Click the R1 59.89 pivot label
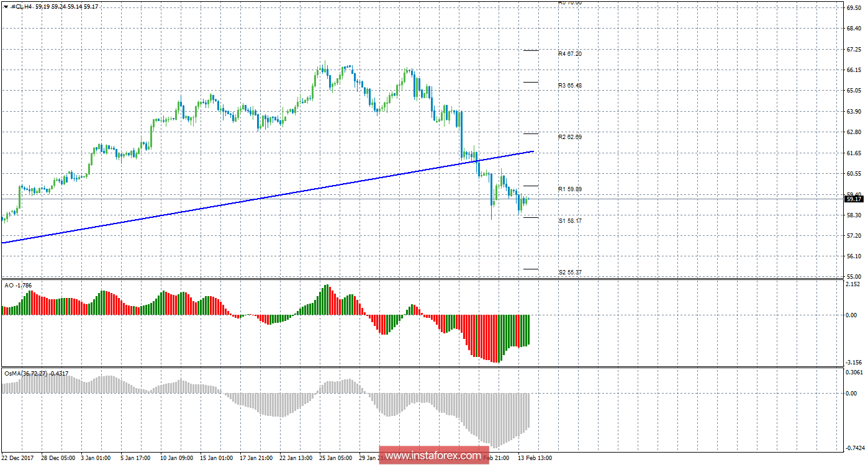Screen dimensions: 868x465 [570, 189]
